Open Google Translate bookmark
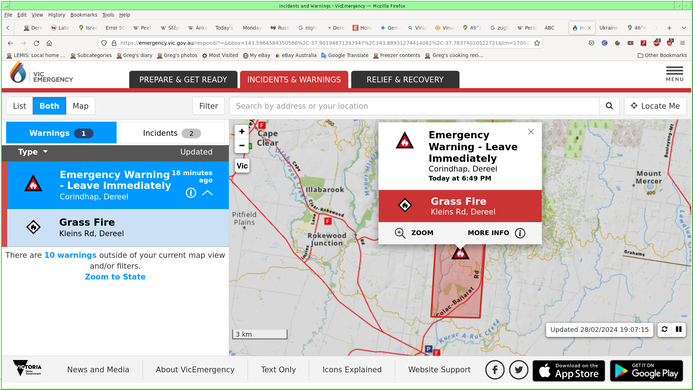693x390 pixels. (345, 55)
